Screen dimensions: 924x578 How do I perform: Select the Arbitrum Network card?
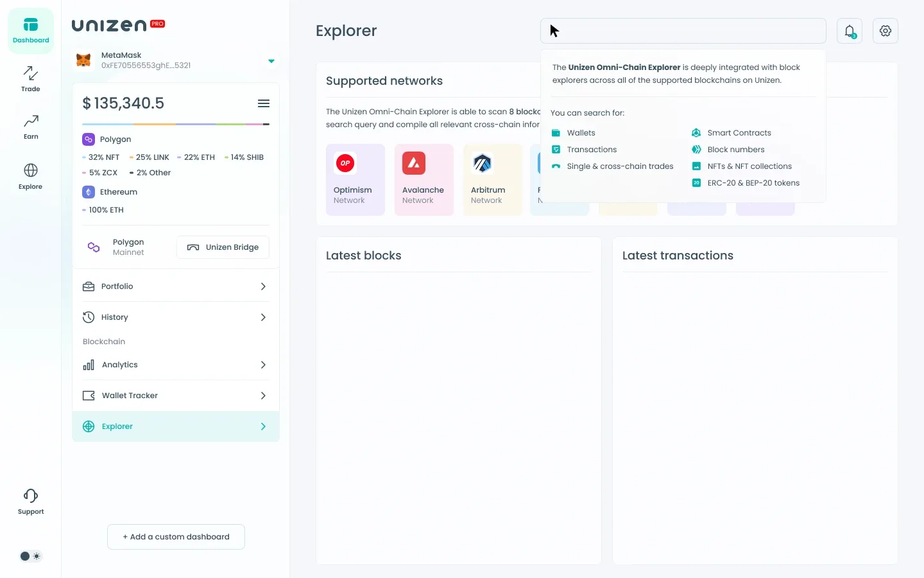[x=493, y=180]
